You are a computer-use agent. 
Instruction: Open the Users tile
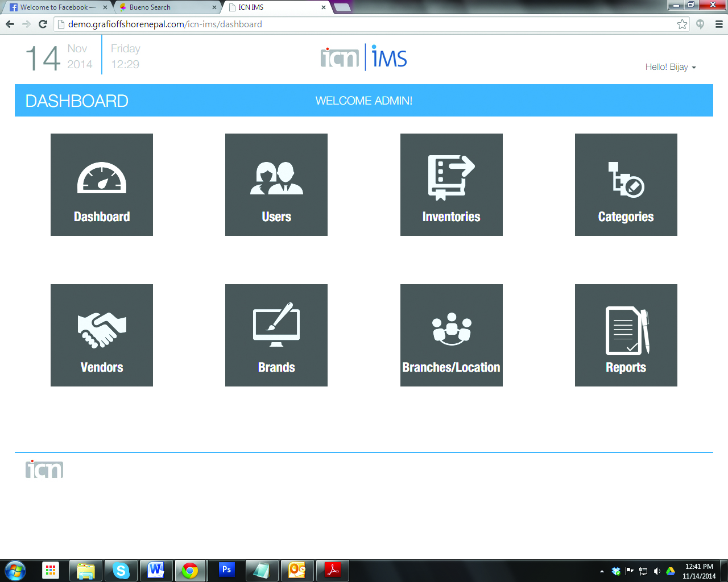pos(276,185)
